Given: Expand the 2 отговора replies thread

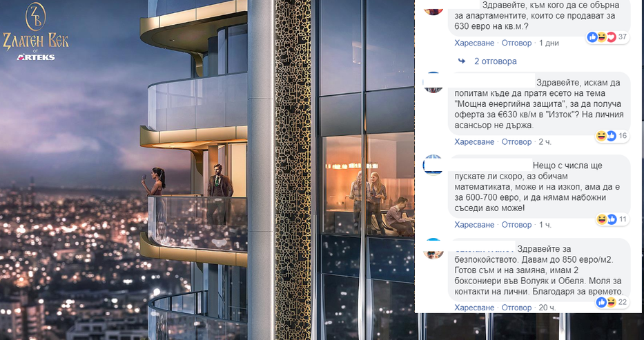Looking at the screenshot, I should pyautogui.click(x=495, y=61).
